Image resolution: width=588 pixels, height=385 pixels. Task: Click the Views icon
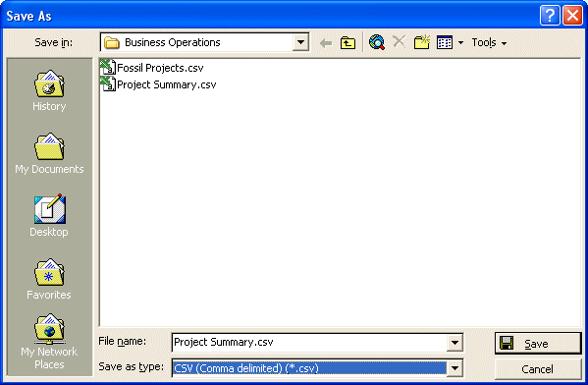coord(445,42)
